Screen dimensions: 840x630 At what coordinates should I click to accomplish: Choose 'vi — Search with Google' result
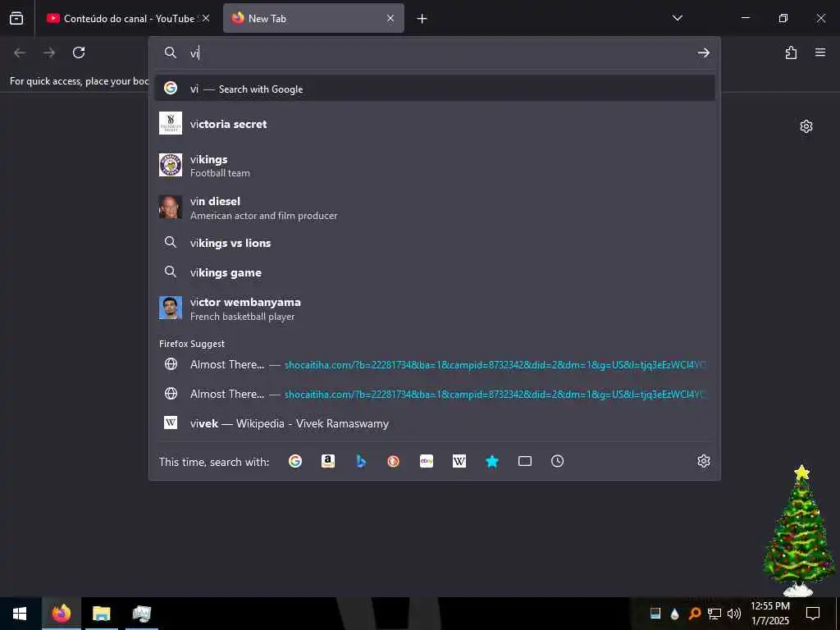(x=435, y=89)
